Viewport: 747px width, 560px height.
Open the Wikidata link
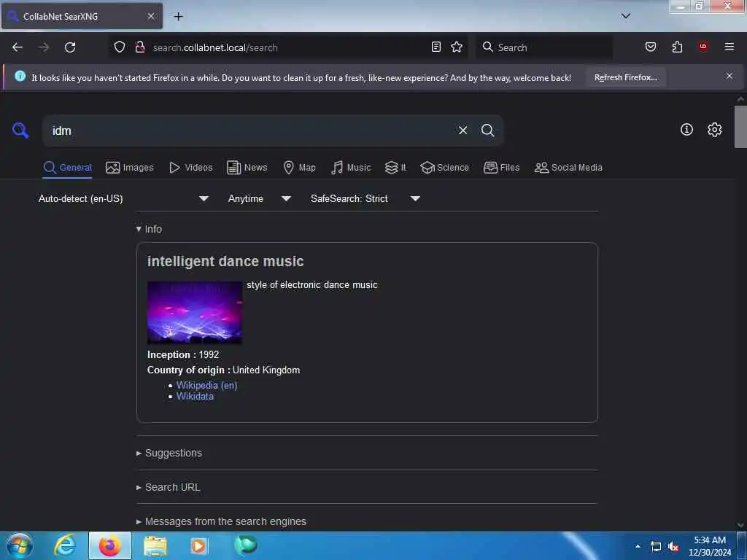195,396
